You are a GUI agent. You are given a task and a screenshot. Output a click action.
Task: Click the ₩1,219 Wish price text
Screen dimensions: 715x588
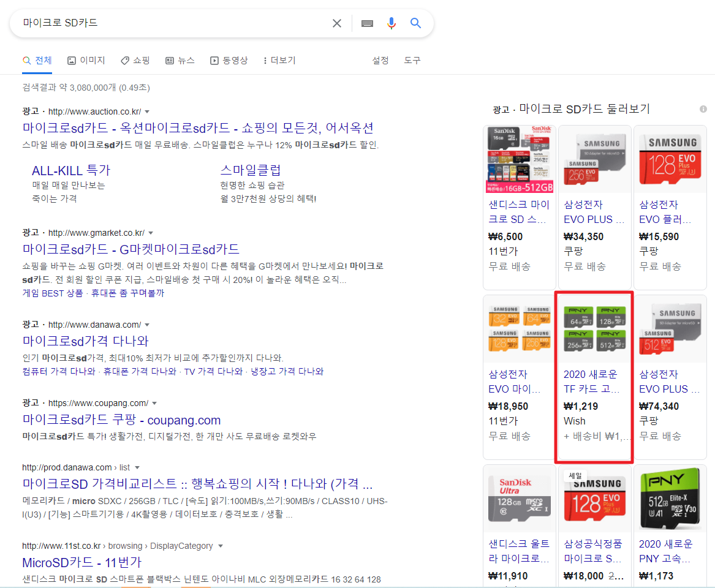580,406
